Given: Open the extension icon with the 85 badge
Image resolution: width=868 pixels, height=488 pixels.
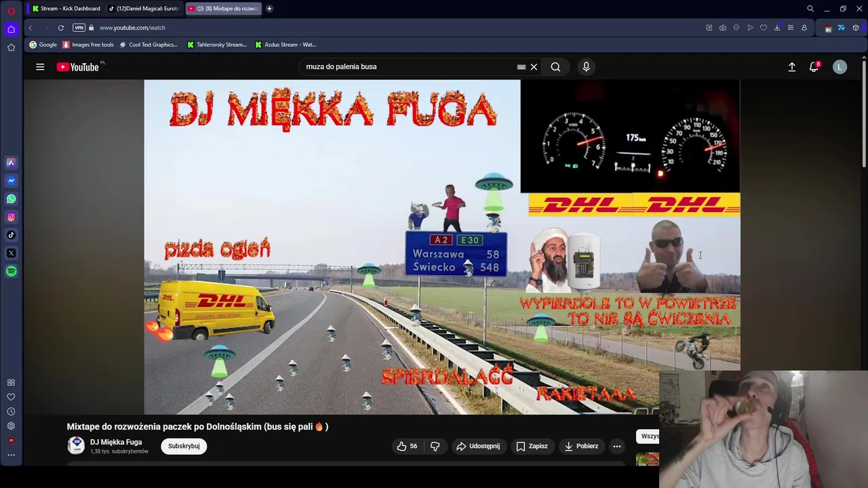Looking at the screenshot, I should 827,28.
